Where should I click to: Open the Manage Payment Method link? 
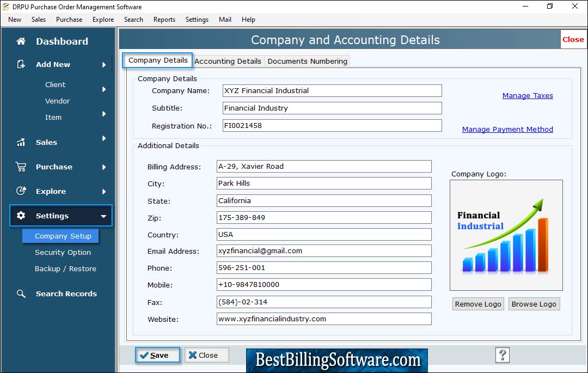click(x=507, y=130)
